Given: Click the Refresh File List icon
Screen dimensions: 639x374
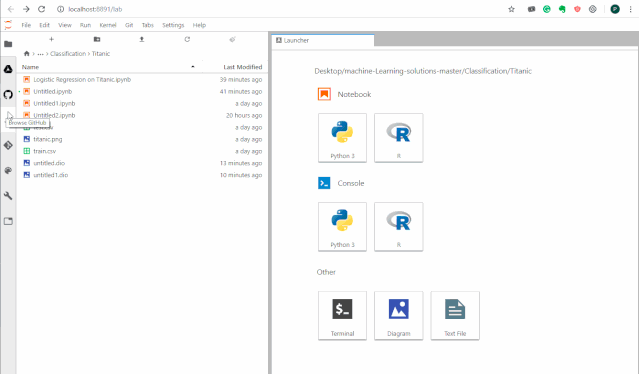Looking at the screenshot, I should pos(187,39).
